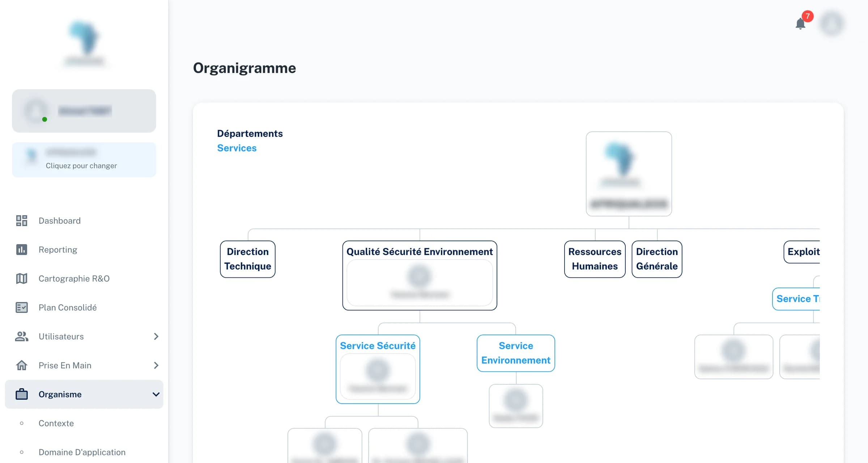Select the Direction Technique department node

(248, 259)
